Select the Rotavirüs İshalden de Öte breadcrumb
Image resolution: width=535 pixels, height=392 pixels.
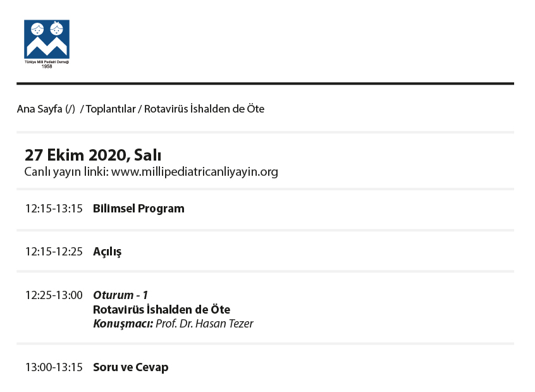pyautogui.click(x=204, y=109)
